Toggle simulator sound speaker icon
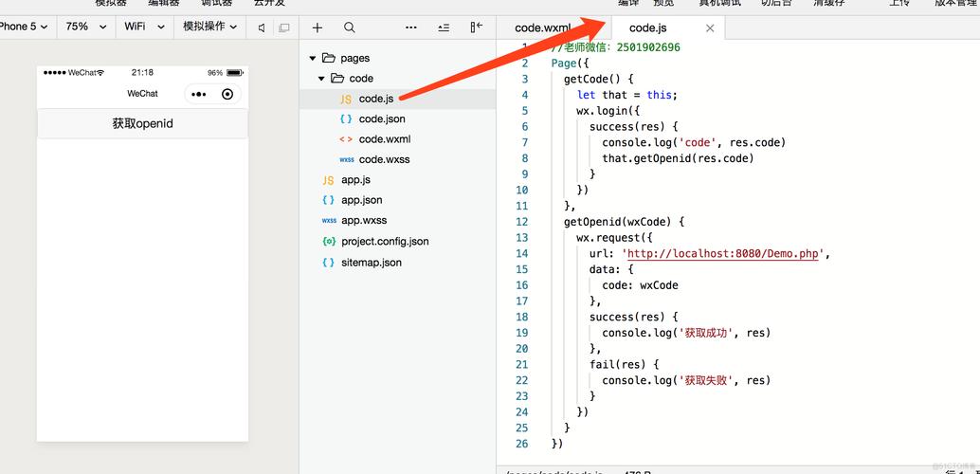 (x=262, y=27)
